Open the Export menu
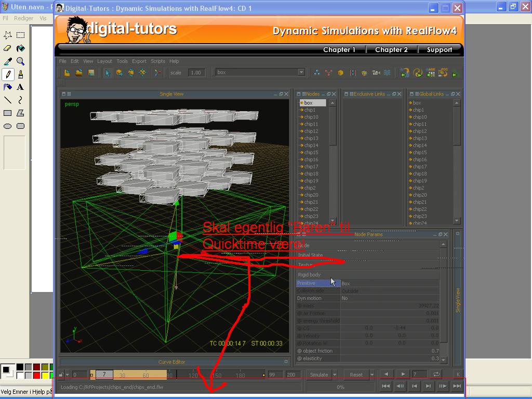Viewport: 532px width, 399px height. pyautogui.click(x=139, y=61)
